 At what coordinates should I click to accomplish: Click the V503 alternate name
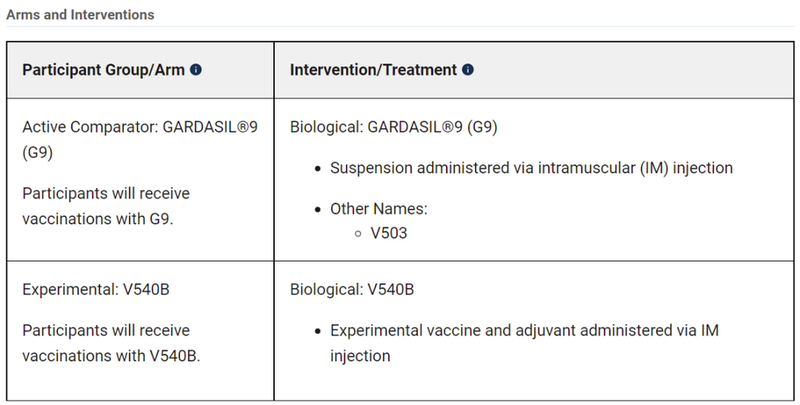[388, 231]
